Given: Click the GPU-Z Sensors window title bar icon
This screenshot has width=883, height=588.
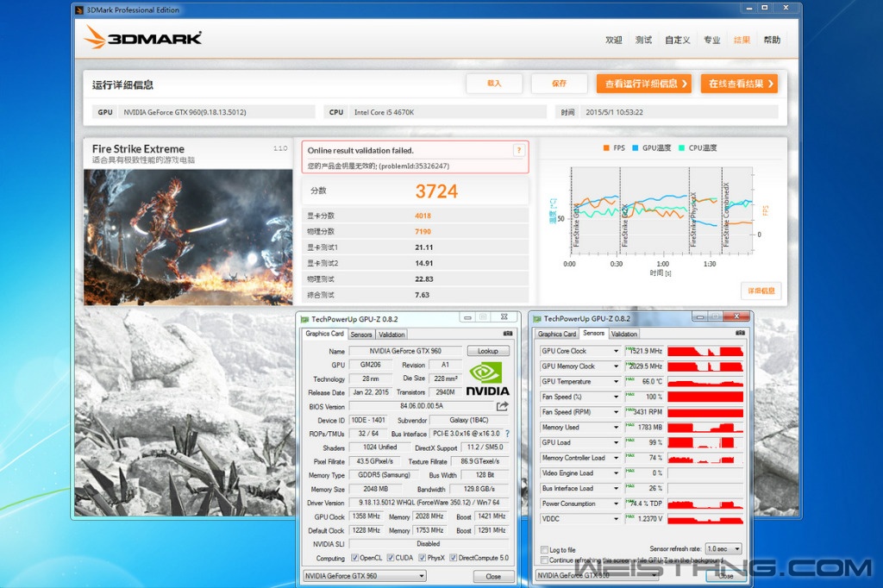Looking at the screenshot, I should tap(537, 319).
